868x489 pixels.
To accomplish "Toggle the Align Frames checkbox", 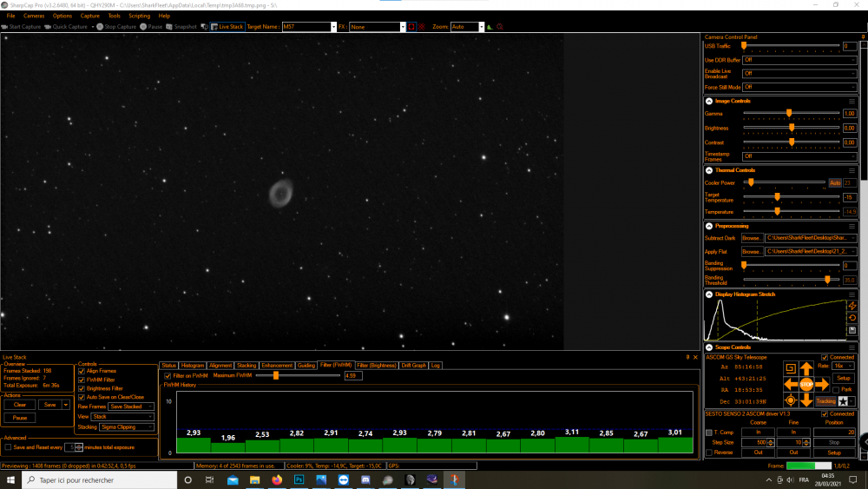I will [82, 371].
